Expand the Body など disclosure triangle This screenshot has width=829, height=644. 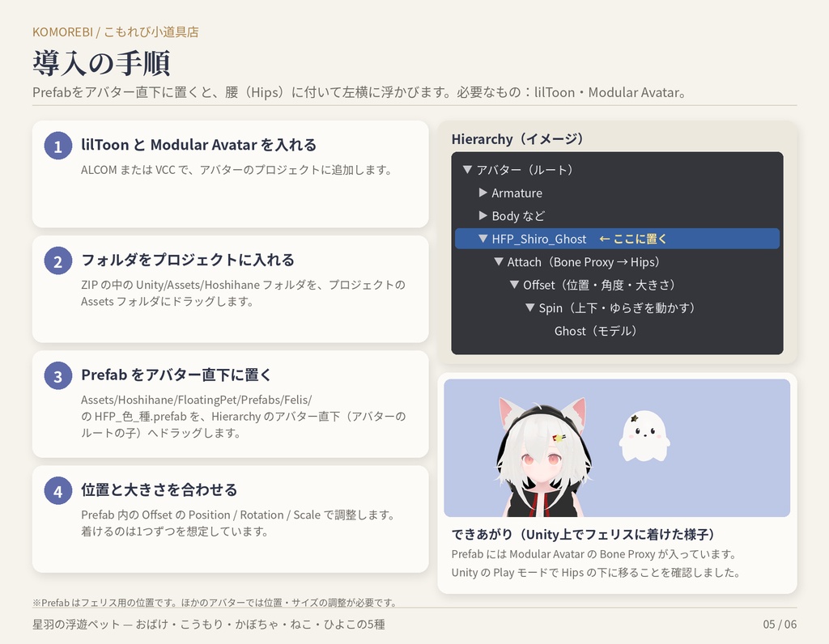[483, 215]
